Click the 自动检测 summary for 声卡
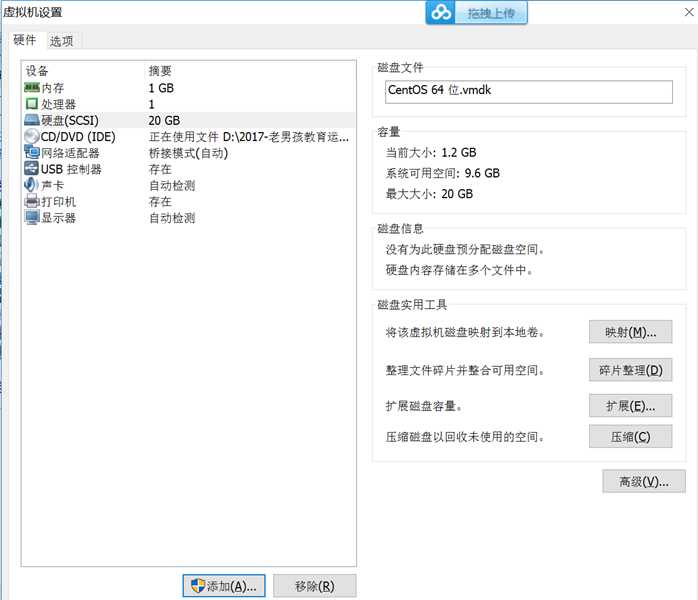Screen dimensions: 698x600 click(172, 185)
